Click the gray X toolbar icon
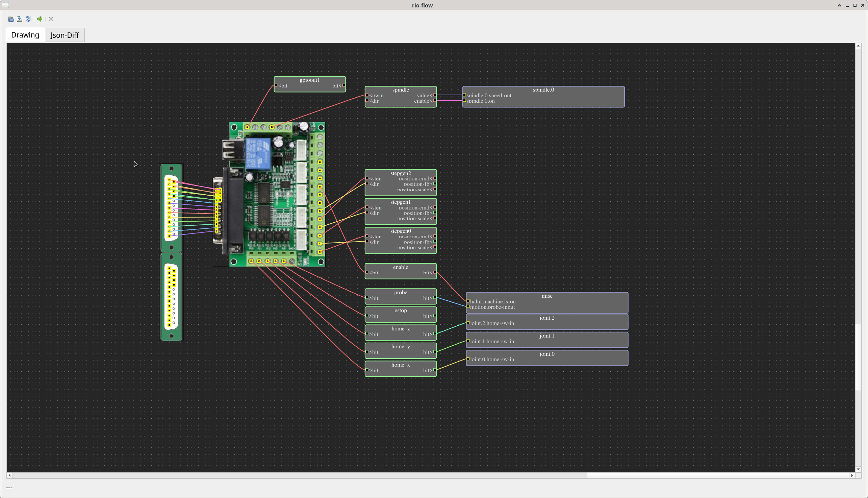 tap(51, 19)
